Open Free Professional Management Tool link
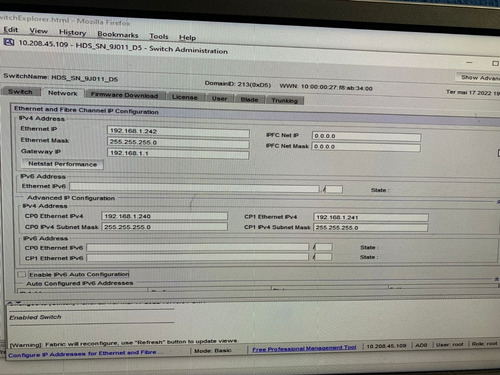 [304, 348]
